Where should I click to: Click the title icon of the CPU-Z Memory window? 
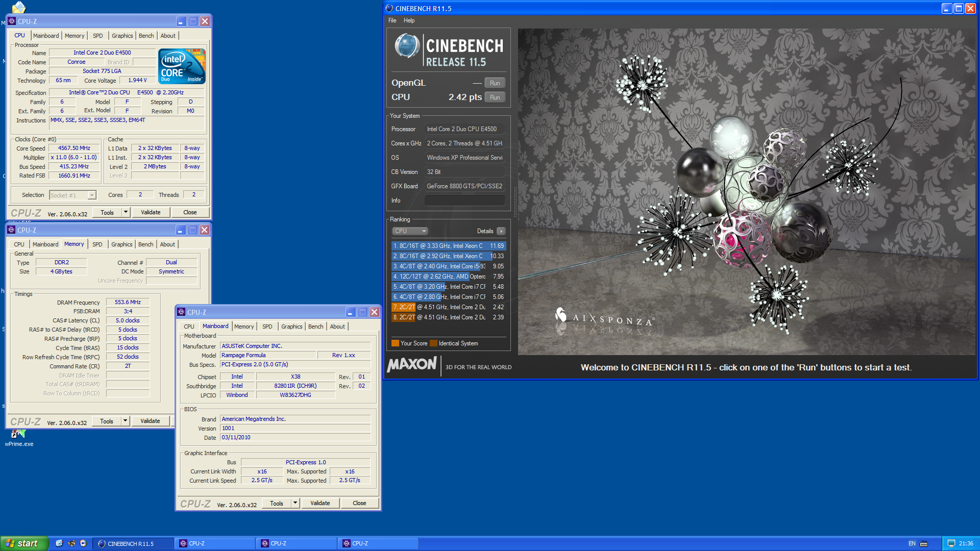coord(11,230)
